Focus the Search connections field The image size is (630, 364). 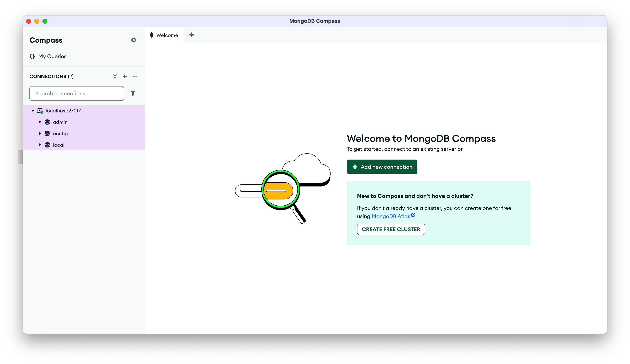(x=77, y=93)
